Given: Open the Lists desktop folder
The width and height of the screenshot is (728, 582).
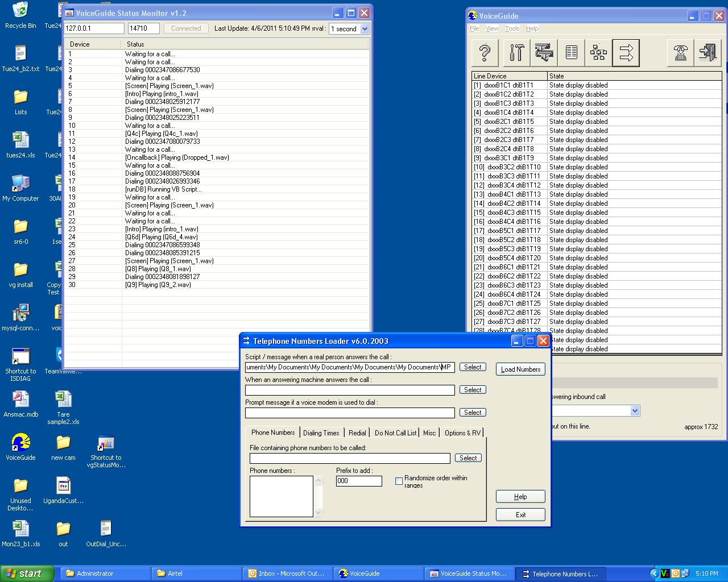Looking at the screenshot, I should 20,102.
